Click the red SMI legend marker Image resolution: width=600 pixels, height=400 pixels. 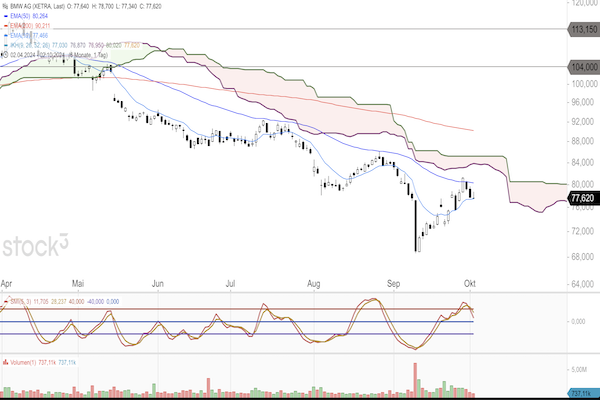[5, 302]
